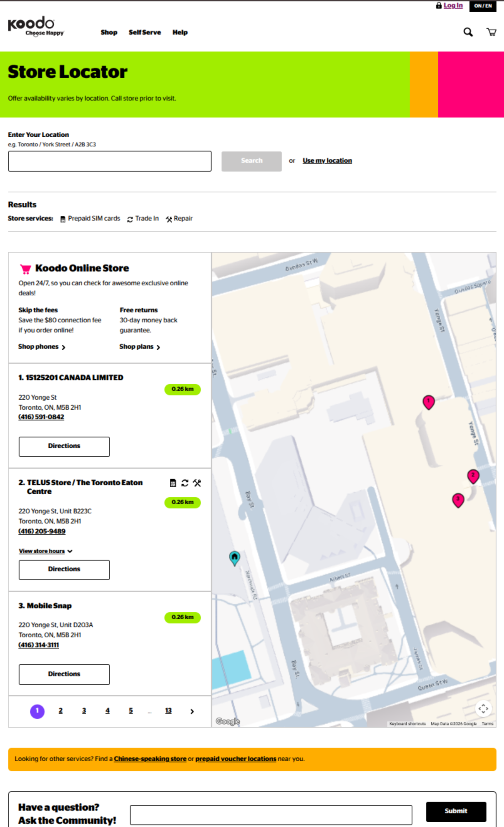Select map marker 2 on the map

click(473, 475)
